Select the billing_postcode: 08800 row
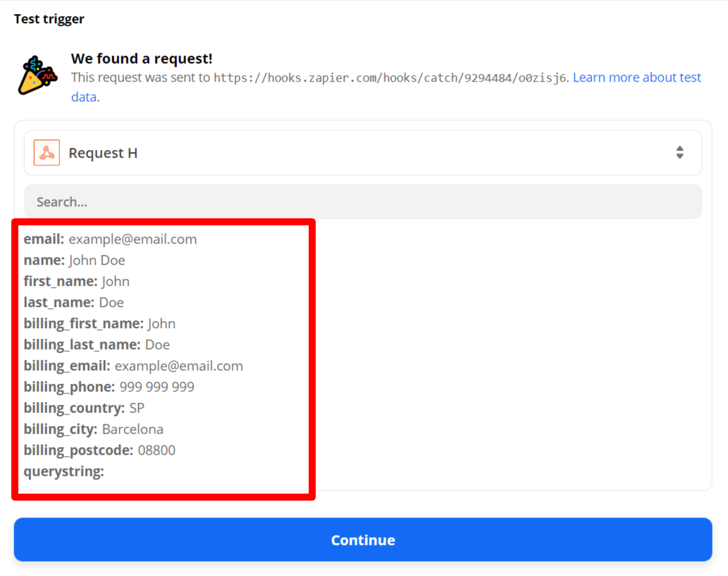 [100, 451]
